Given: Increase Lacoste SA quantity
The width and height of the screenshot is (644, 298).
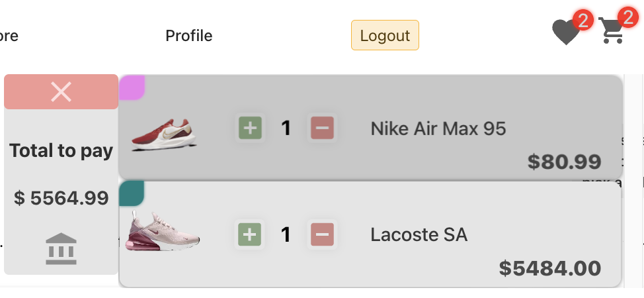Looking at the screenshot, I should point(250,234).
